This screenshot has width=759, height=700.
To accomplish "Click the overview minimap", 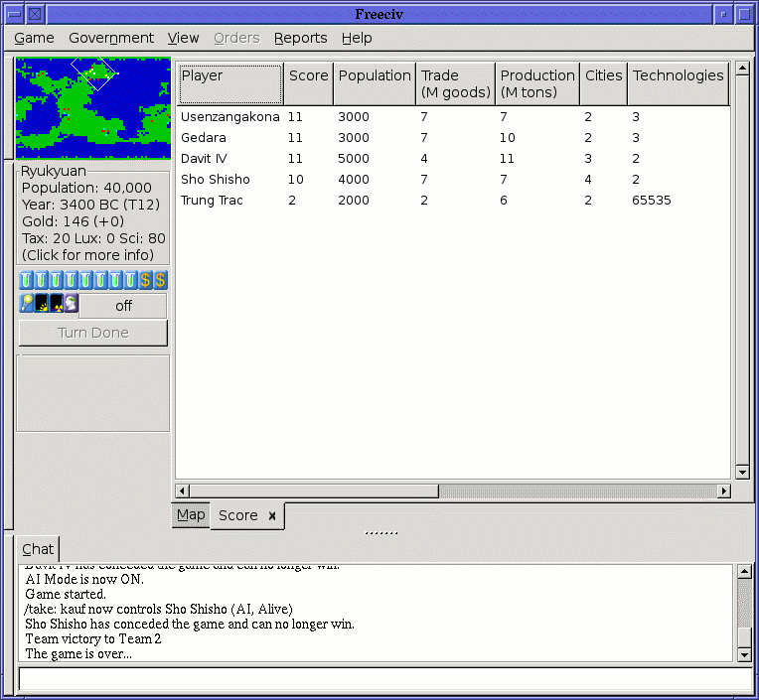I will [x=93, y=108].
